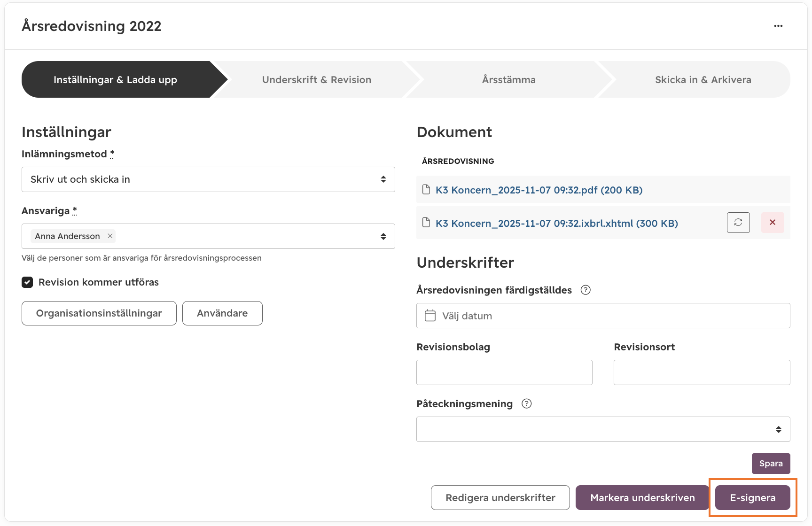Click Markera underskriven button
The height and width of the screenshot is (526, 812).
642,498
